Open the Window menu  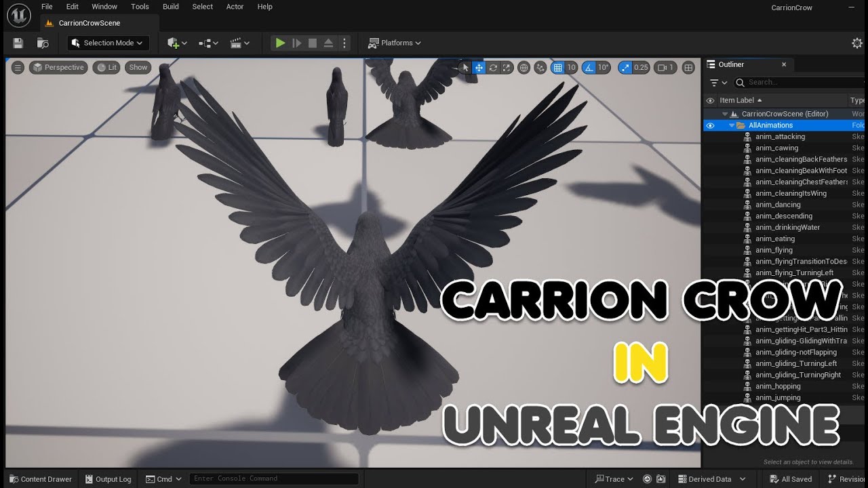pyautogui.click(x=104, y=7)
